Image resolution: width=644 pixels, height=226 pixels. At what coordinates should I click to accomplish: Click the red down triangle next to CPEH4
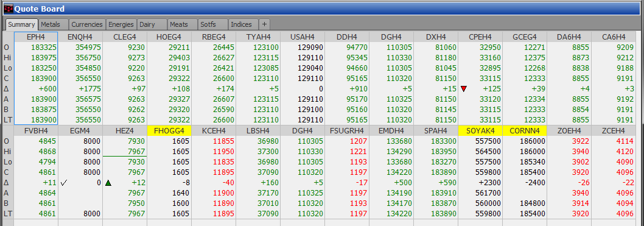[464, 89]
